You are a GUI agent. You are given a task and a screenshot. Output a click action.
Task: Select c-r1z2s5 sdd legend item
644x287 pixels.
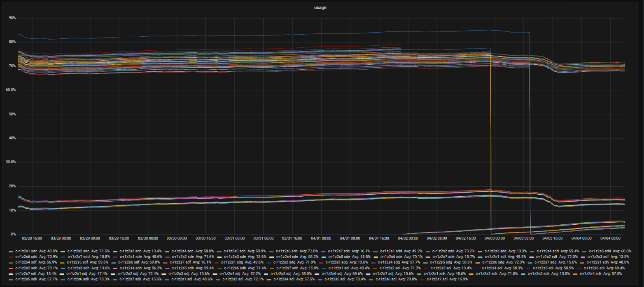(x=602, y=251)
